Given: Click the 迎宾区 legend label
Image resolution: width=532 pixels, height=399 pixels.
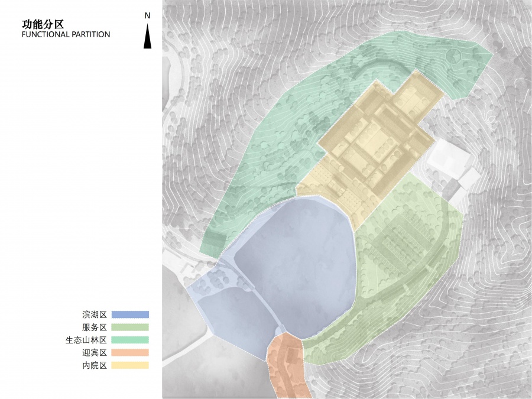Looking at the screenshot, I should click(x=95, y=352).
